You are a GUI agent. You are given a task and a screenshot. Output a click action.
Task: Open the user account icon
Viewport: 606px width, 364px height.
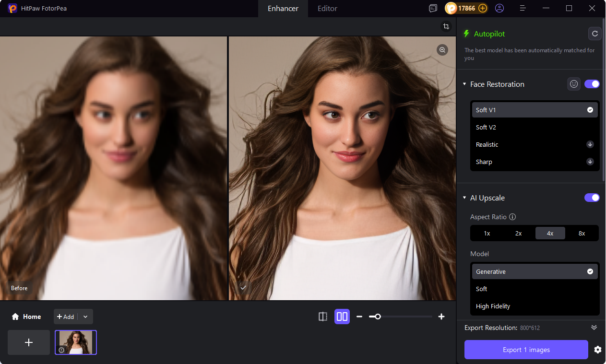point(499,8)
